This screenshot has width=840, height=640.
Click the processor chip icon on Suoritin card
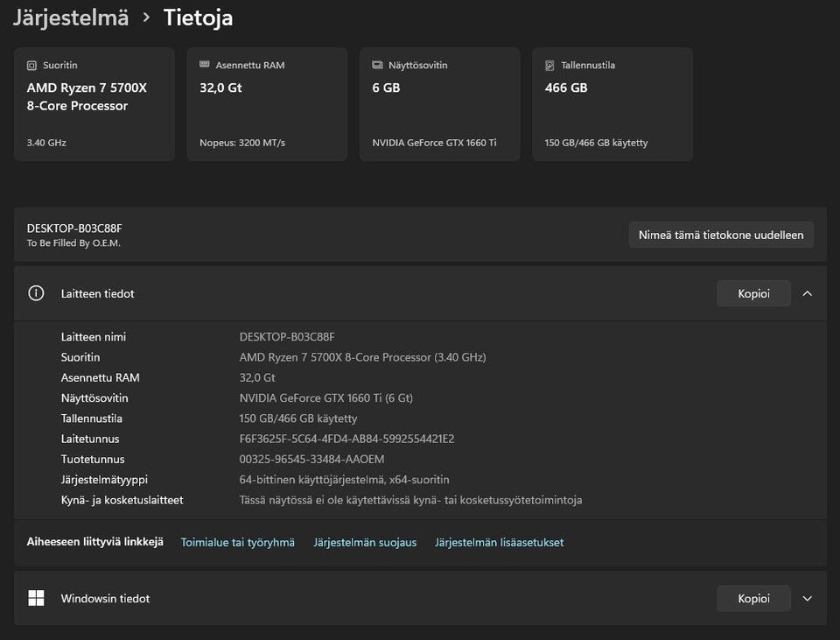coord(31,66)
